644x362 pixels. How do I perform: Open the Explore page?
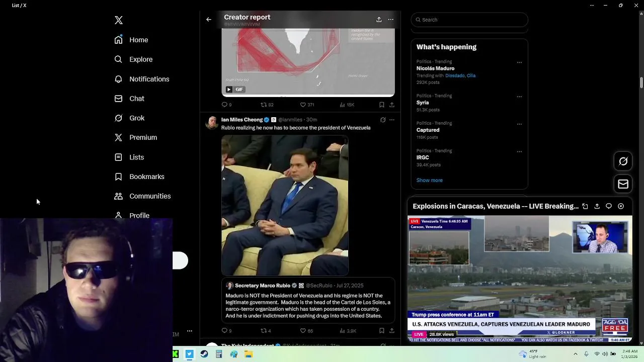(x=133, y=59)
